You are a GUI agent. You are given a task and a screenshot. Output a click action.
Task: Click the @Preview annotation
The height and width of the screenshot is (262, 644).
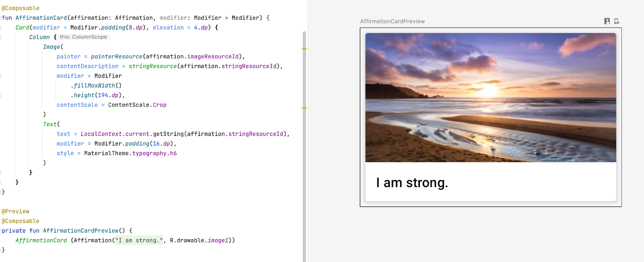(15, 211)
